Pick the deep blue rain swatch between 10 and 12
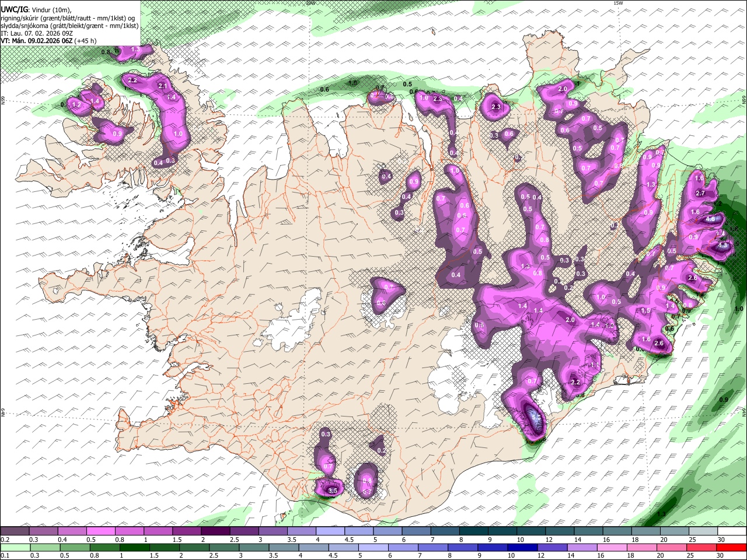Viewport: 747px width, 560px height. click(x=522, y=547)
